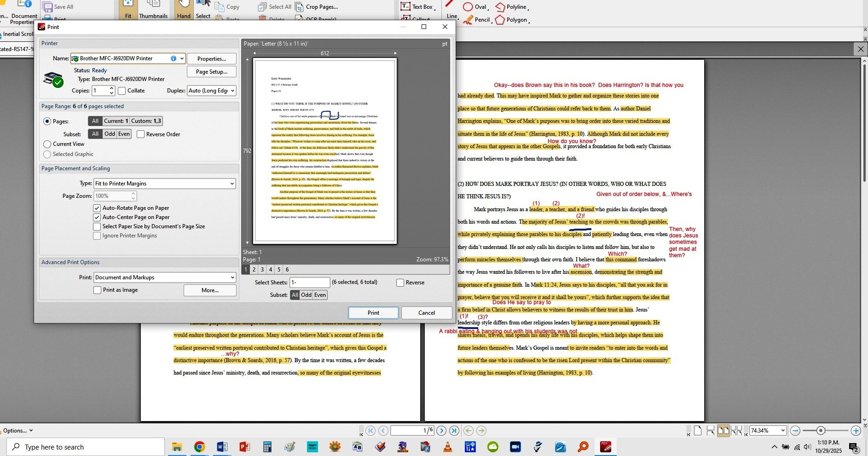Toggle Print as Image checkbox
Viewport: 868px width, 456px height.
(97, 290)
